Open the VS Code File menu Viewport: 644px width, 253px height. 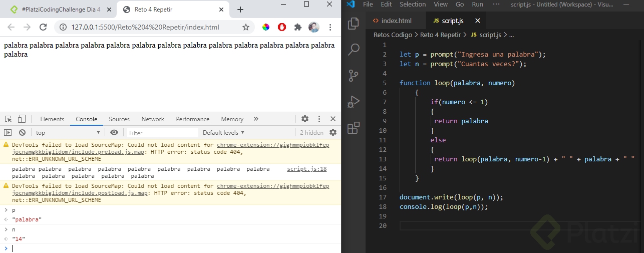tap(368, 5)
